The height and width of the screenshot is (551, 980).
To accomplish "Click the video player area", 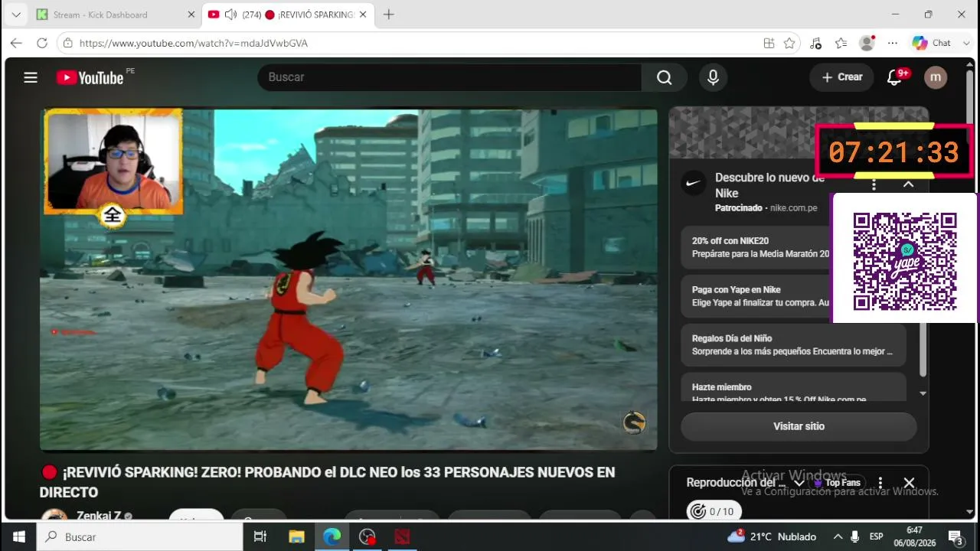I will point(348,279).
